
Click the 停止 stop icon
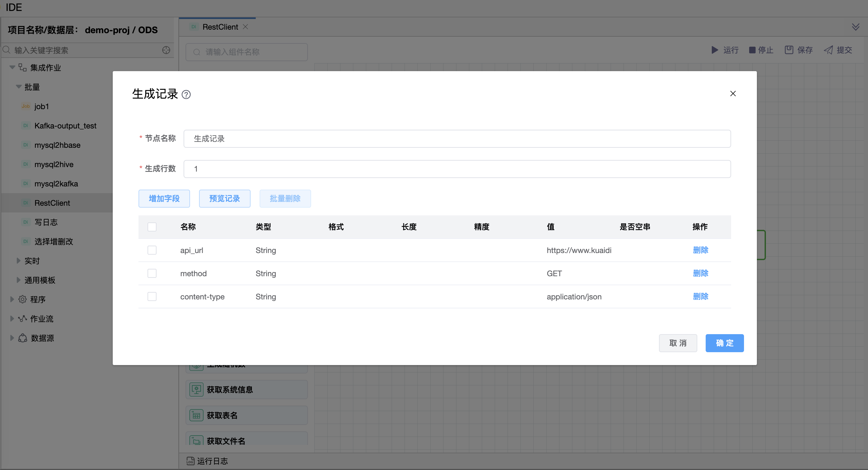tap(752, 50)
